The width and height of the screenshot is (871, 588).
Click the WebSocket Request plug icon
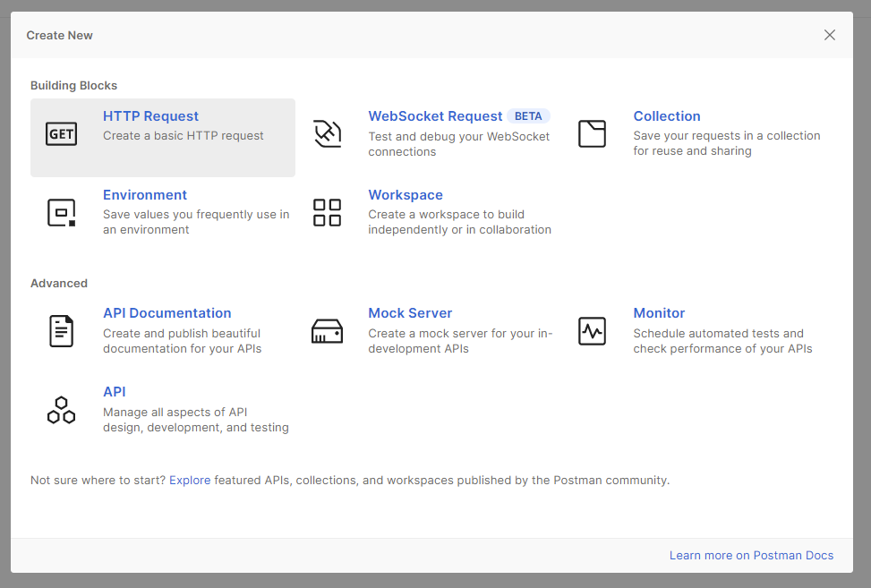327,134
